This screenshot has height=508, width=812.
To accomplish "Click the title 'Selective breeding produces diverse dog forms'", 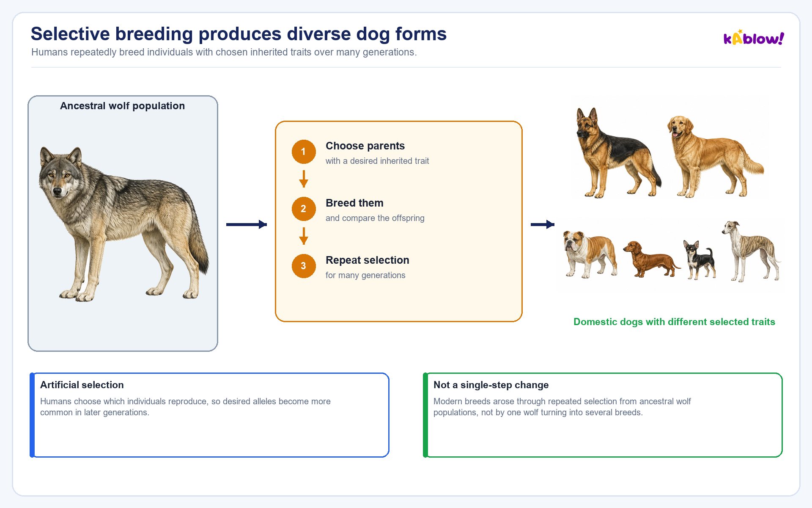I will pyautogui.click(x=239, y=34).
